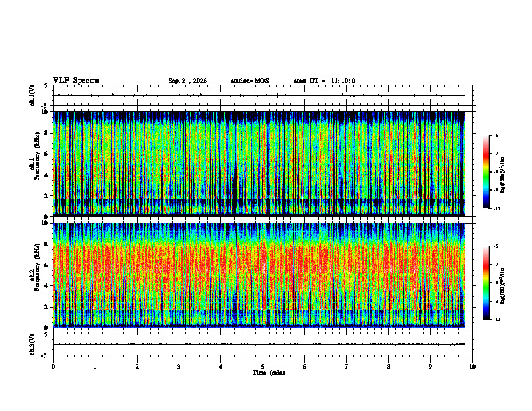Click the 8 minute tick on time axis
The image size is (532, 411).
pyautogui.click(x=388, y=367)
